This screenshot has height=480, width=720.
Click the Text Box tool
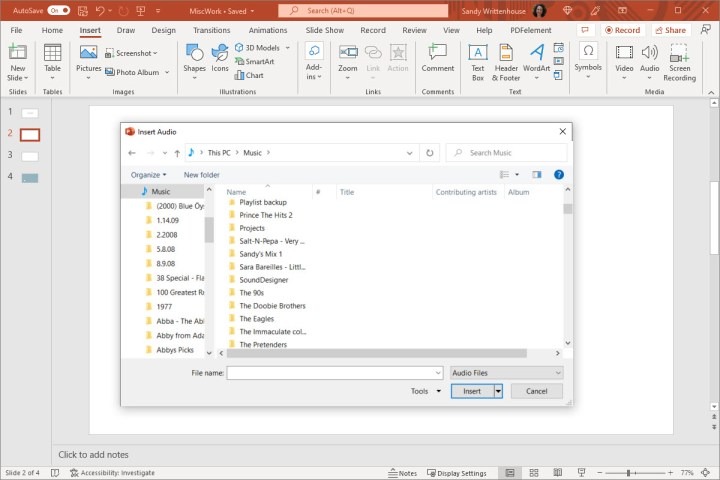[x=478, y=62]
